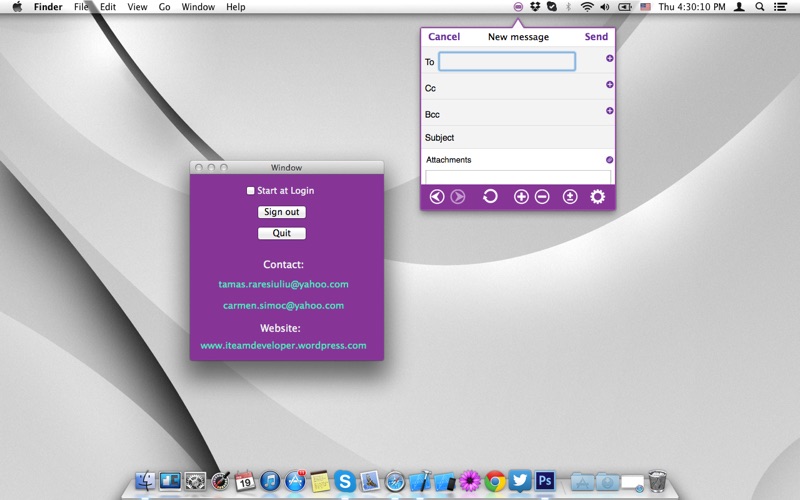The height and width of the screenshot is (500, 800).
Task: Open the purple flower app in Dock
Action: (x=470, y=481)
